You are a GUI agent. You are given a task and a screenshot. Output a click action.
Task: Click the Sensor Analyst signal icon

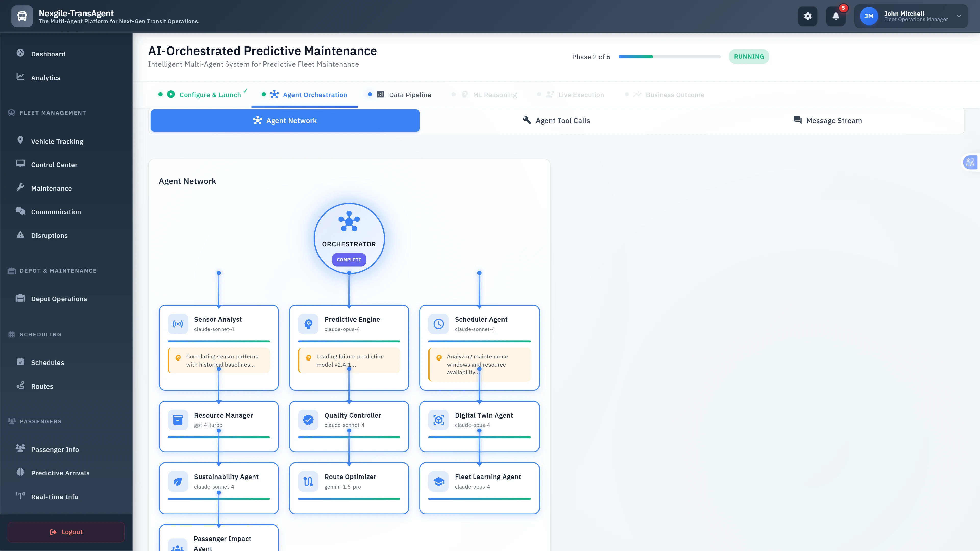[178, 324]
